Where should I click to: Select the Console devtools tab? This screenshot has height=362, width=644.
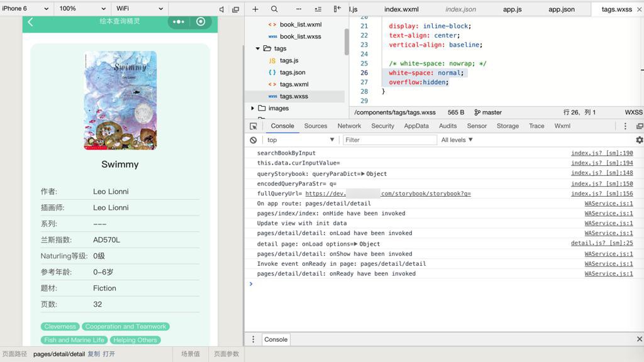point(282,126)
